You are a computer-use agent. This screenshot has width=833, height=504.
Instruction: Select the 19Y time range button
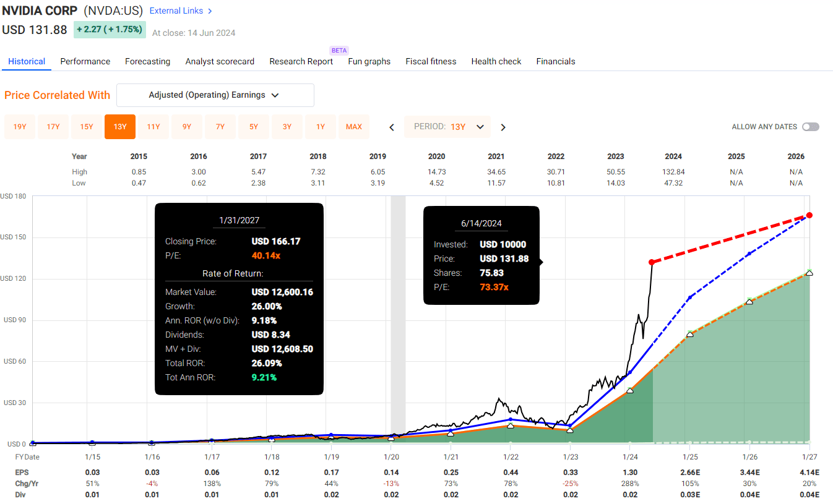20,127
